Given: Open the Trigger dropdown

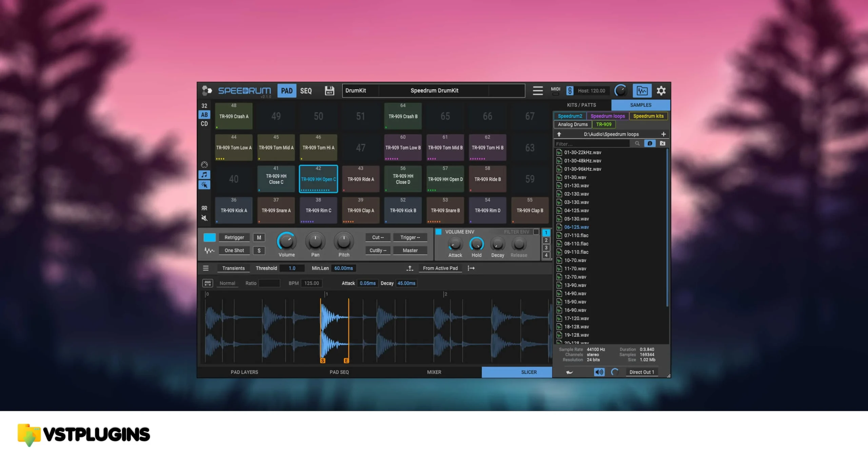Looking at the screenshot, I should [x=410, y=237].
